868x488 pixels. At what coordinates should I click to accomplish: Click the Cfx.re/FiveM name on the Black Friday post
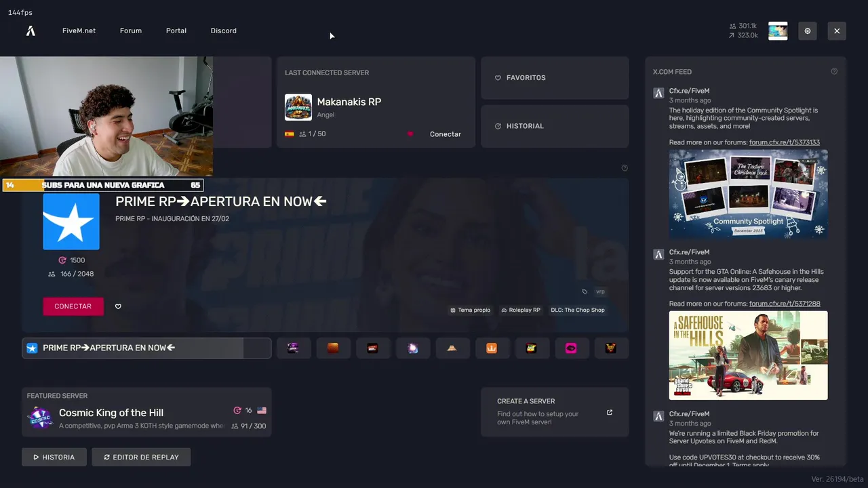[x=689, y=414]
